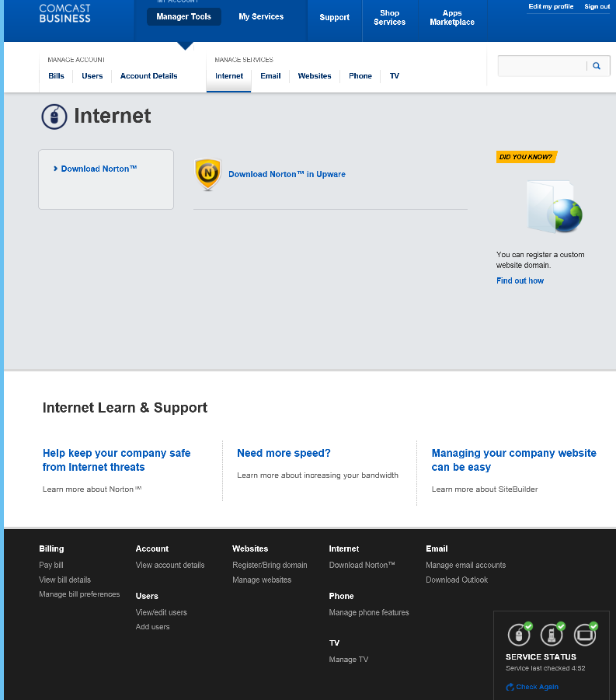Click Edit my profile link
The image size is (616, 700).
pyautogui.click(x=551, y=6)
